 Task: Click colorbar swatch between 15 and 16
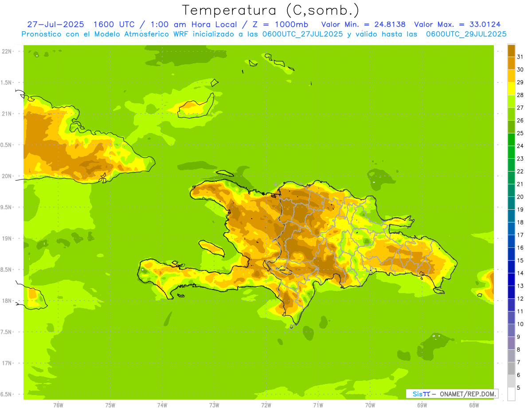511,254
